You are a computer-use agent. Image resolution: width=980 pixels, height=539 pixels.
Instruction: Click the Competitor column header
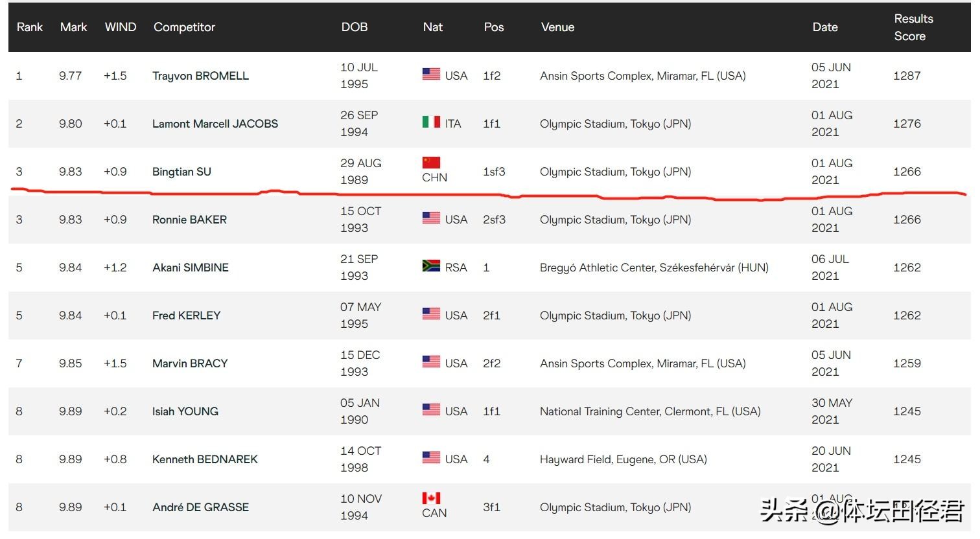pos(184,27)
